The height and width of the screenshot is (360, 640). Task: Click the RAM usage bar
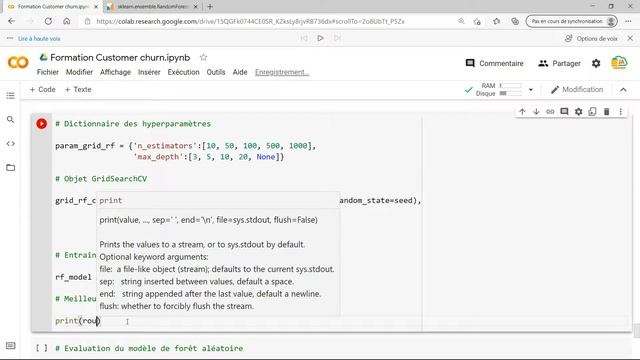510,85
